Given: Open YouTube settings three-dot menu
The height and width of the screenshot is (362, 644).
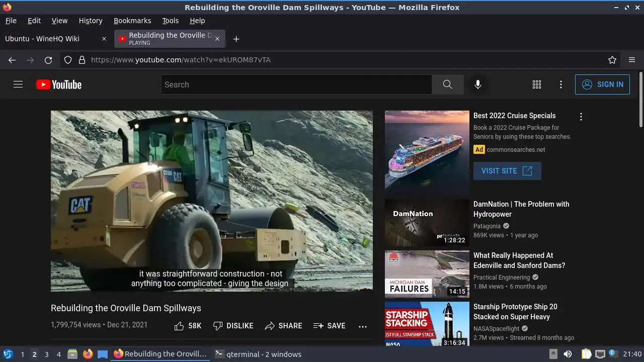Looking at the screenshot, I should coord(561,84).
